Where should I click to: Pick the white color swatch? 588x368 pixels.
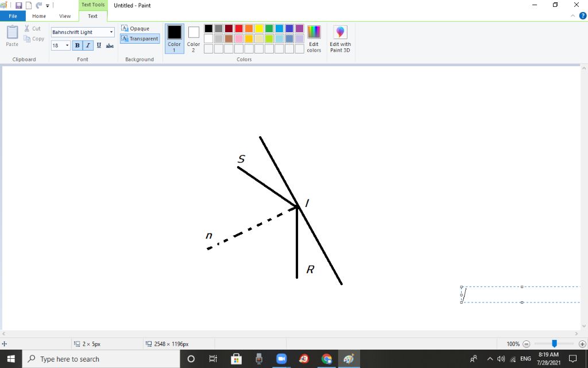pos(208,39)
